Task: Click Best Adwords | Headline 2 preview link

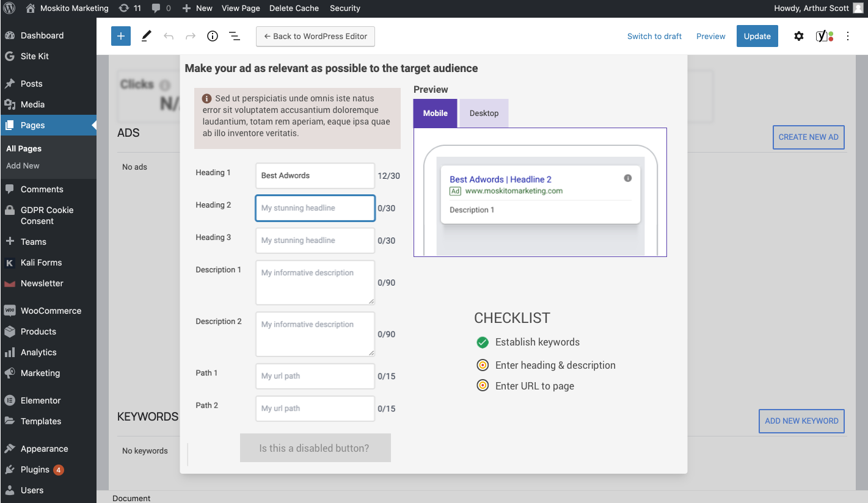Action: [501, 179]
